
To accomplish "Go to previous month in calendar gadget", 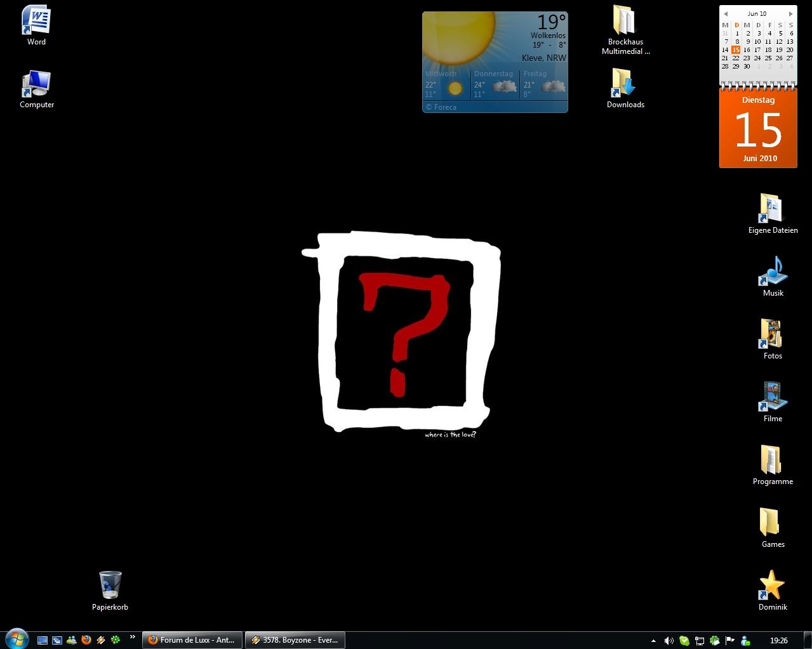I will (726, 13).
